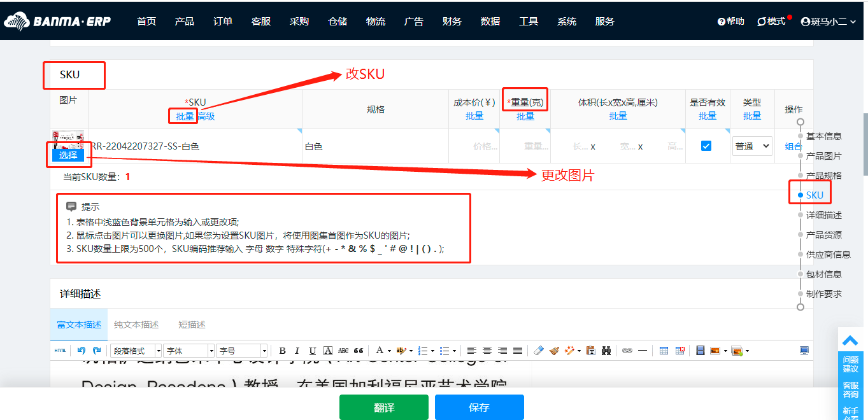The image size is (868, 420).
Task: Open the 字体 font dropdown
Action: click(189, 351)
